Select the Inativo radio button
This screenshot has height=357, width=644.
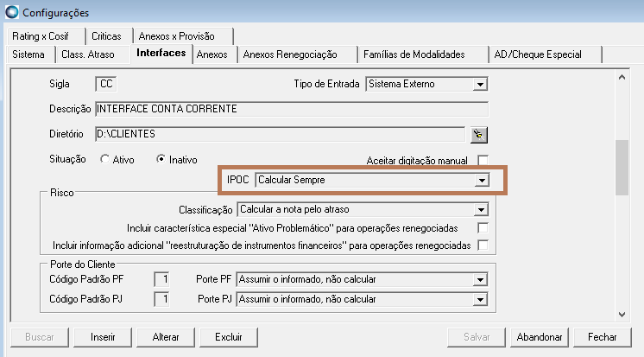click(161, 160)
